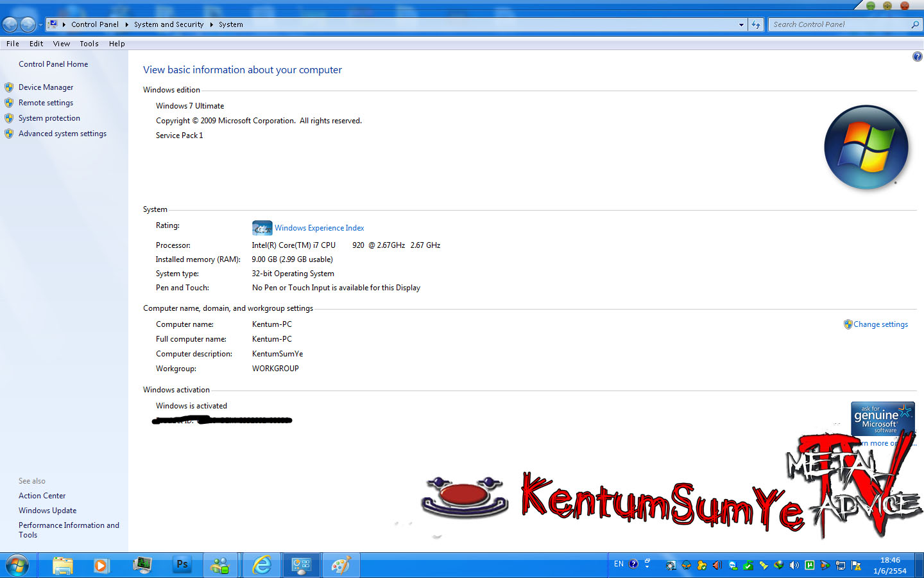The image size is (924, 578).
Task: Open Windows Explorer from the taskbar
Action: click(63, 565)
